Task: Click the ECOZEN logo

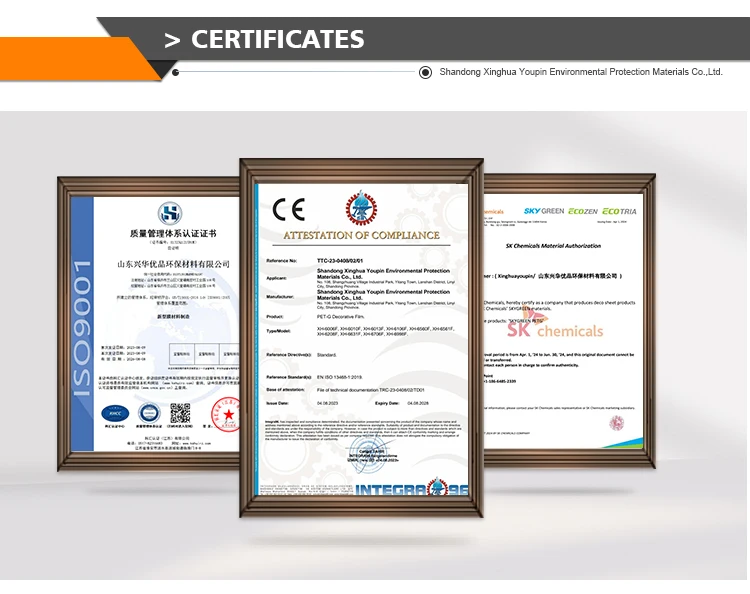Action: (583, 211)
